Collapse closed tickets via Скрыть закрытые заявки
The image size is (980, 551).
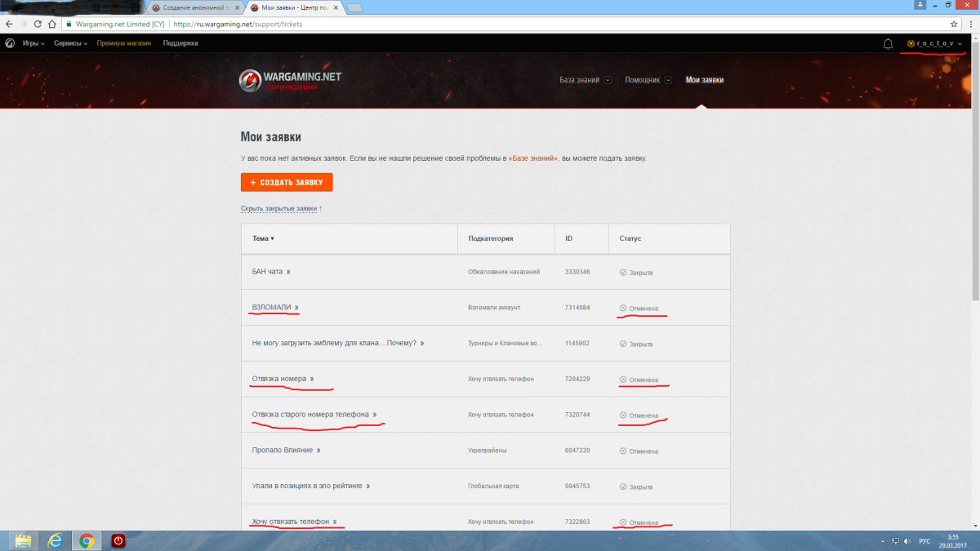tap(279, 209)
